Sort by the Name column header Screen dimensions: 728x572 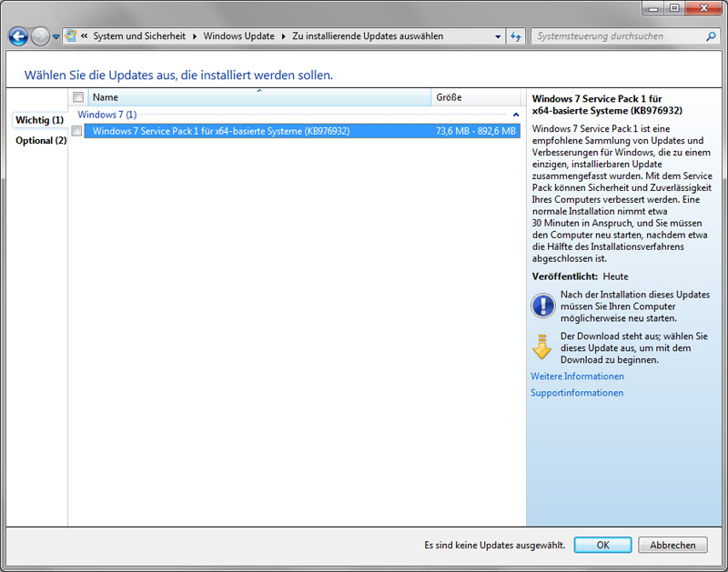(259, 97)
